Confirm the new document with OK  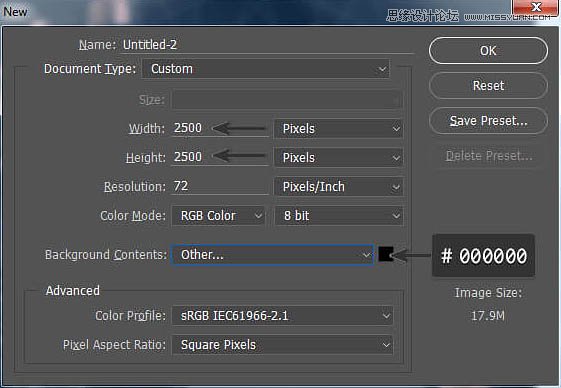pyautogui.click(x=488, y=50)
